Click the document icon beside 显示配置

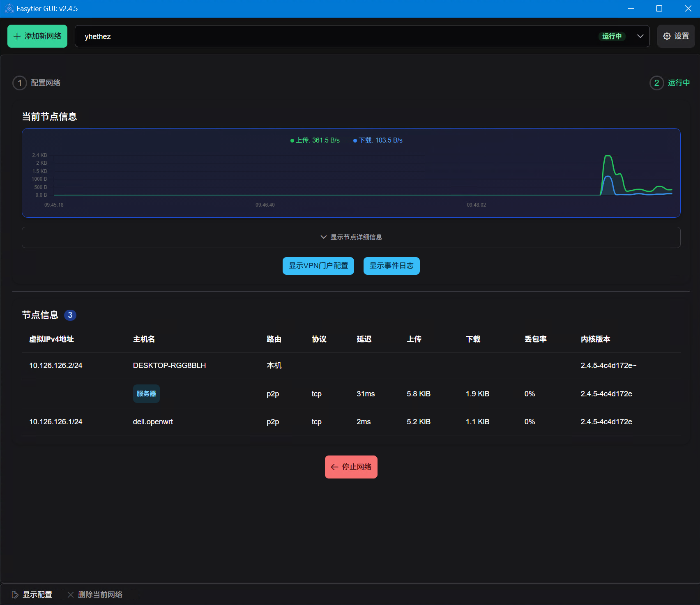pyautogui.click(x=15, y=595)
